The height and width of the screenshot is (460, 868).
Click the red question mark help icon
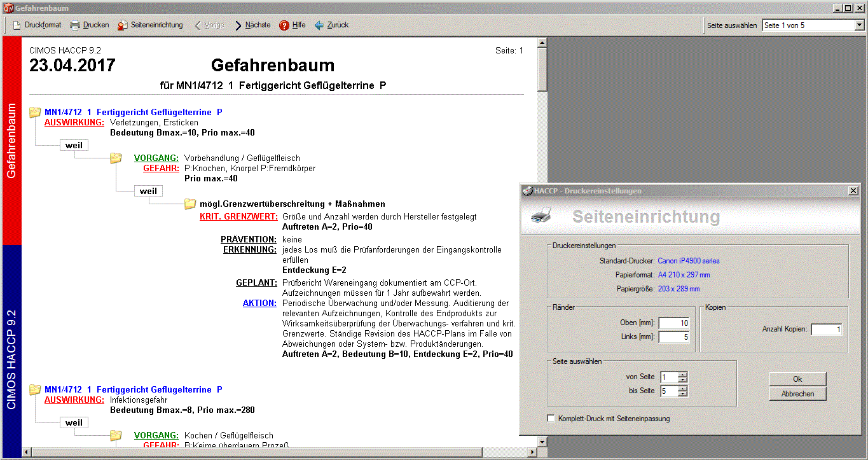[x=284, y=25]
